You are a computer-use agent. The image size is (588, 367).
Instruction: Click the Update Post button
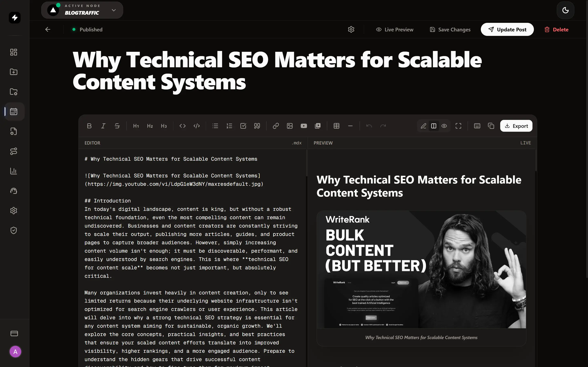507,29
